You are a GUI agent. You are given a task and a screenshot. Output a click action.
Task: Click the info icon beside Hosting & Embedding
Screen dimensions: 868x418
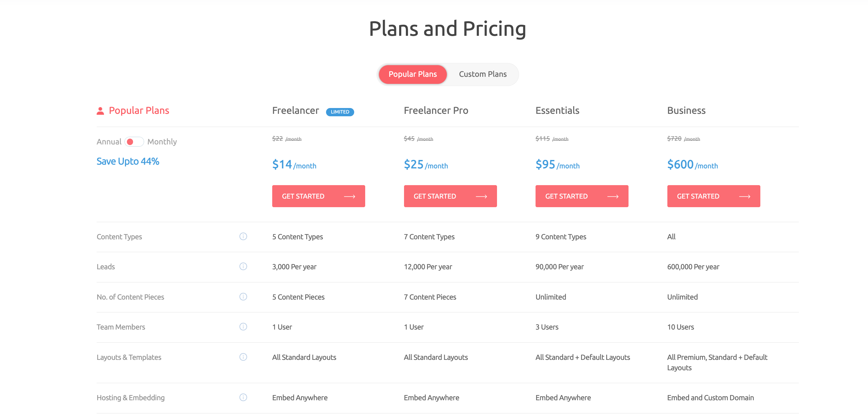pyautogui.click(x=243, y=397)
